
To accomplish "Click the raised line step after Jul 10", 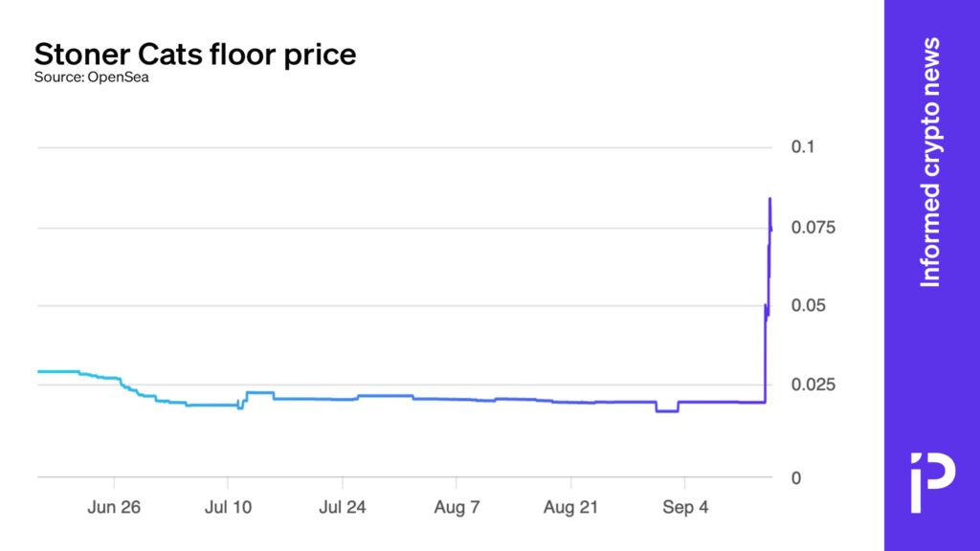I will pos(259,392).
